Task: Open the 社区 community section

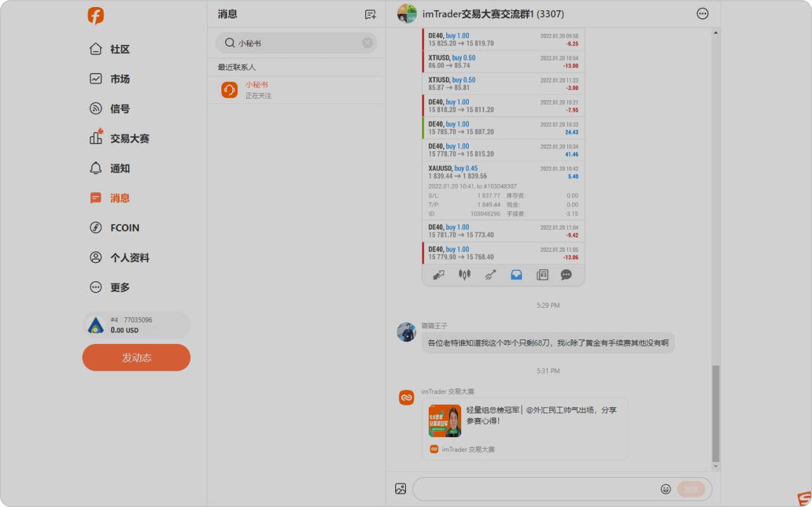Action: point(110,49)
